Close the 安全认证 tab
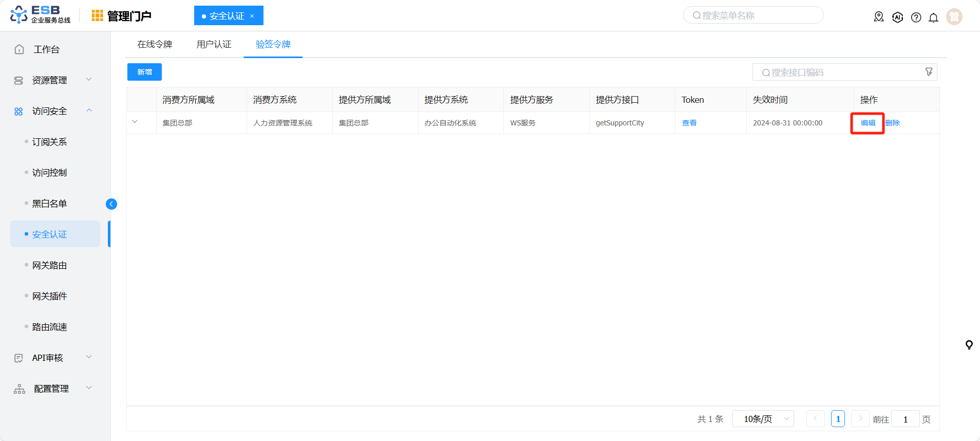The height and width of the screenshot is (441, 980). point(252,16)
